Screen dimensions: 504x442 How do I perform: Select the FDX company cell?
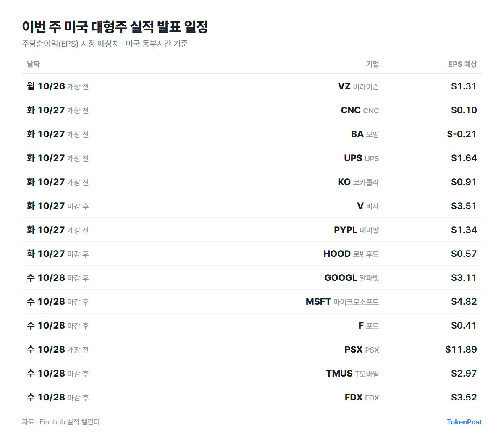362,397
